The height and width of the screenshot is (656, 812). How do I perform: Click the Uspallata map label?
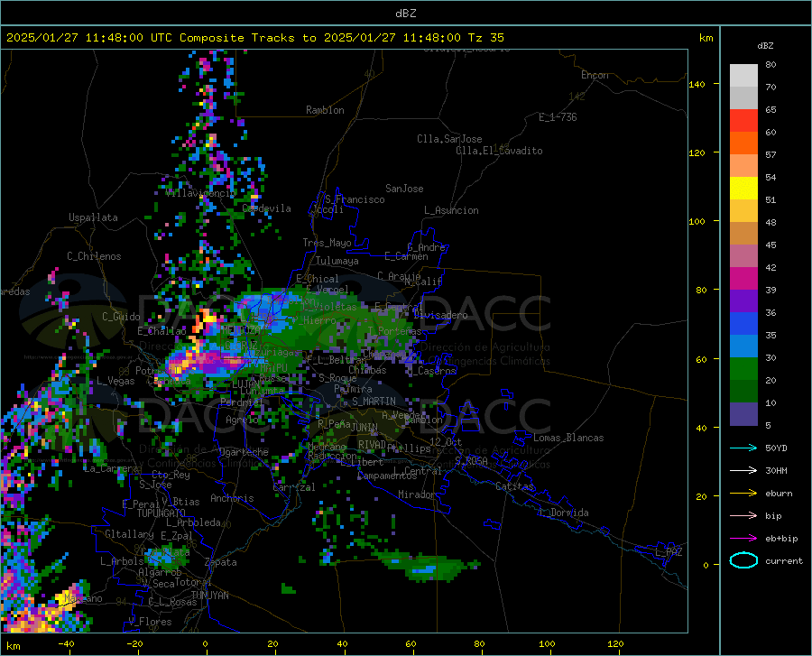[93, 217]
